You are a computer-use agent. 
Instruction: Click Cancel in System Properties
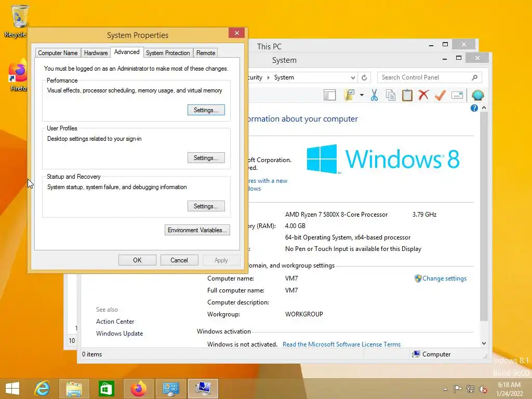click(179, 260)
